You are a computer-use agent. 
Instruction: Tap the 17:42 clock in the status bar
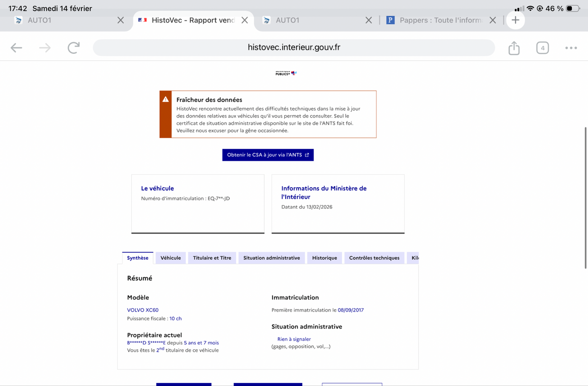pos(18,8)
